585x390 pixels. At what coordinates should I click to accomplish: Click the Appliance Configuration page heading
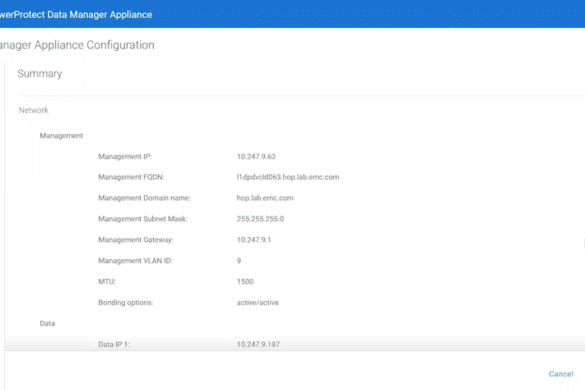pyautogui.click(x=77, y=45)
